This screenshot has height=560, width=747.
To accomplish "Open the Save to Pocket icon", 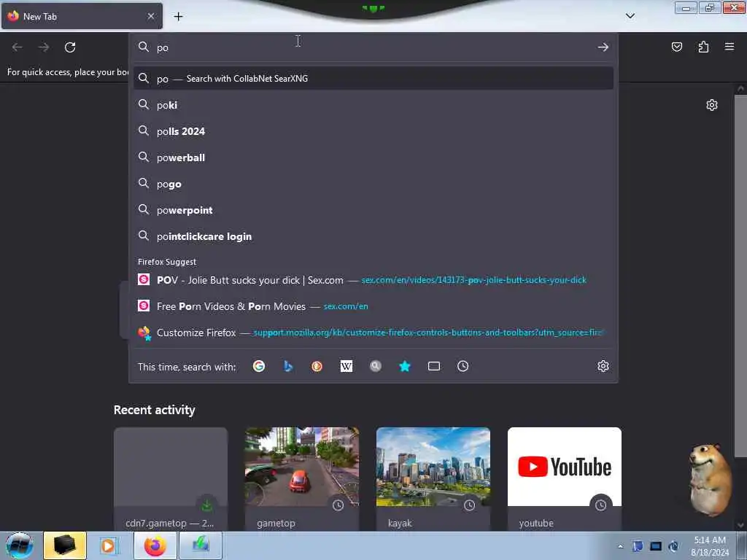I will click(676, 47).
